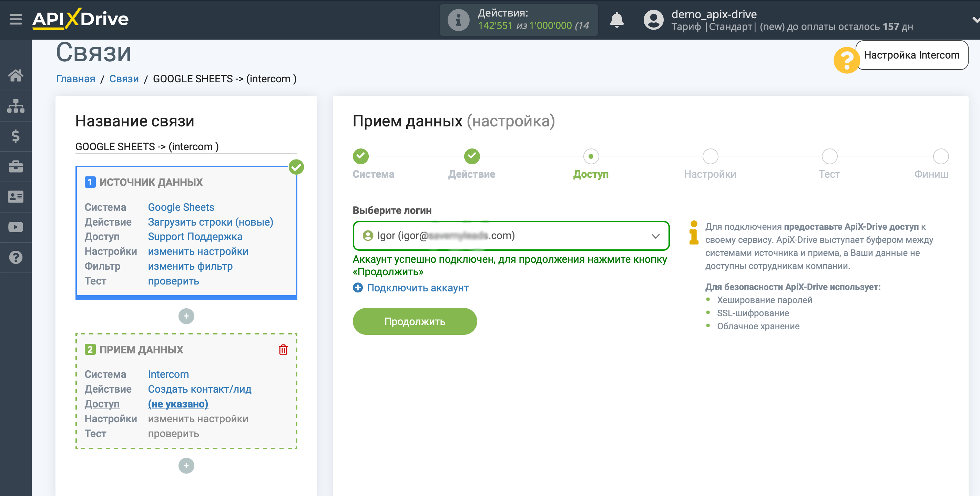Click ПРИЕМ ДАННЫХ block header
Viewport: 980px width, 496px height.
(141, 349)
